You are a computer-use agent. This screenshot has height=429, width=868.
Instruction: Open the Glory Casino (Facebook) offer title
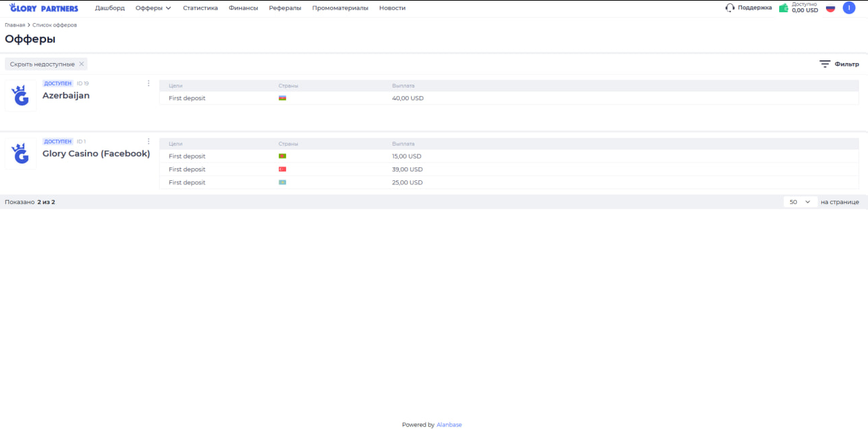click(x=96, y=154)
